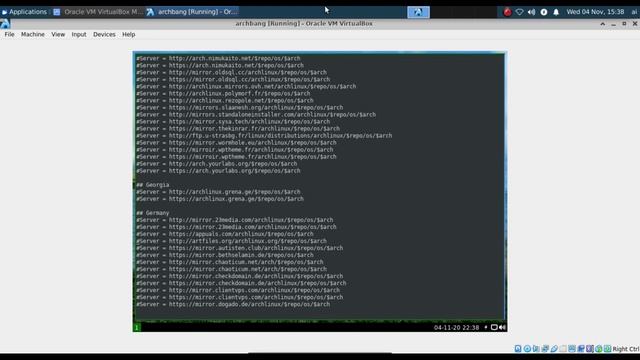Click the keep-above arrow in title bar
Screen dimensions: 640x360
click(602, 24)
